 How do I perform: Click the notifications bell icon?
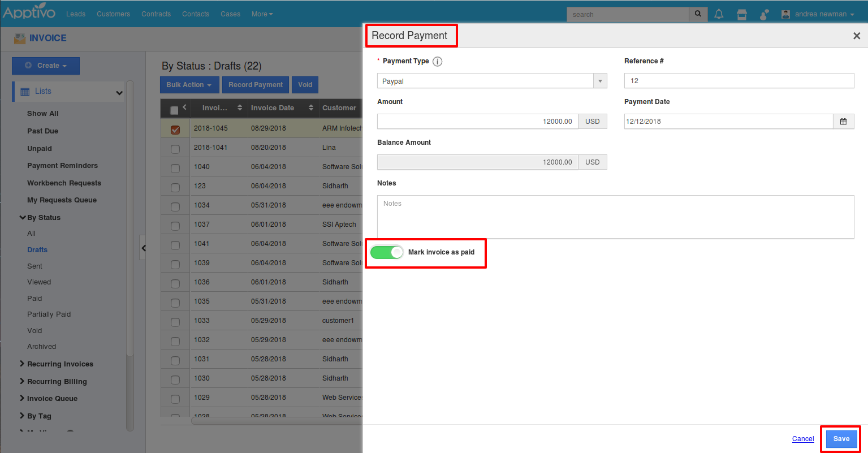coord(719,14)
